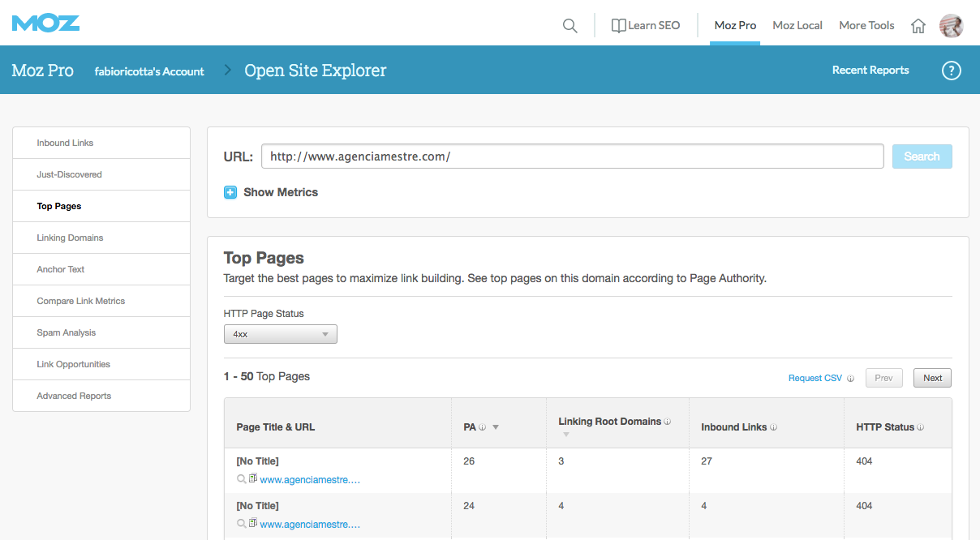The height and width of the screenshot is (540, 980).
Task: Click the page-copy icon next to www.agenciamestre link
Action: point(252,479)
